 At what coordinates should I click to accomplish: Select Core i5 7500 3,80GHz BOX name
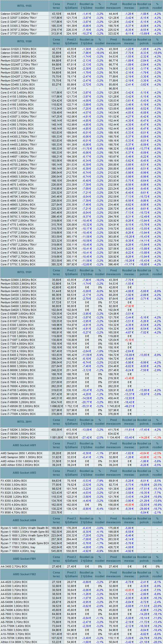17,378
